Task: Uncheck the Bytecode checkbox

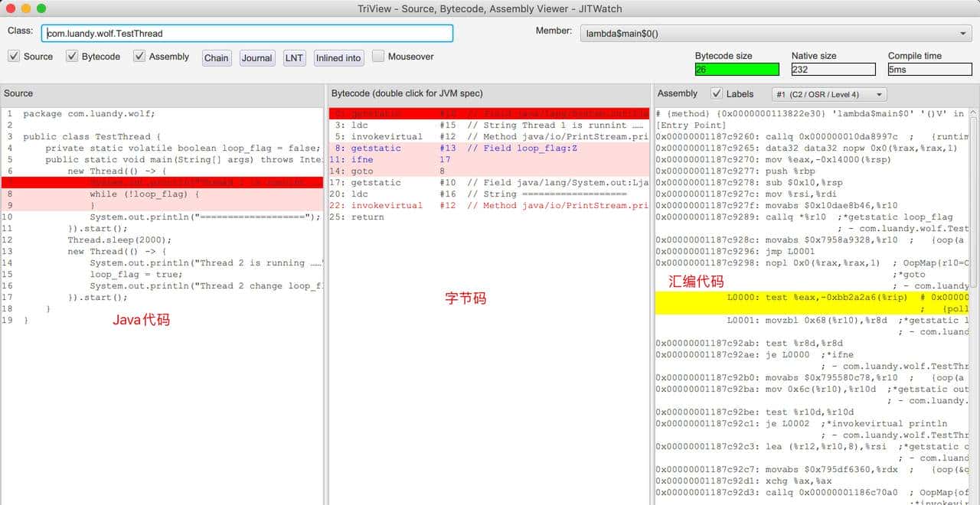Action: point(72,57)
